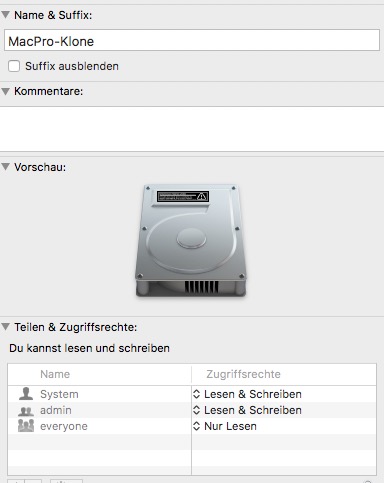Screen dimensions: 384x483
Task: Open the admin Lesen & Schreiben dropdown
Action: pyautogui.click(x=247, y=410)
